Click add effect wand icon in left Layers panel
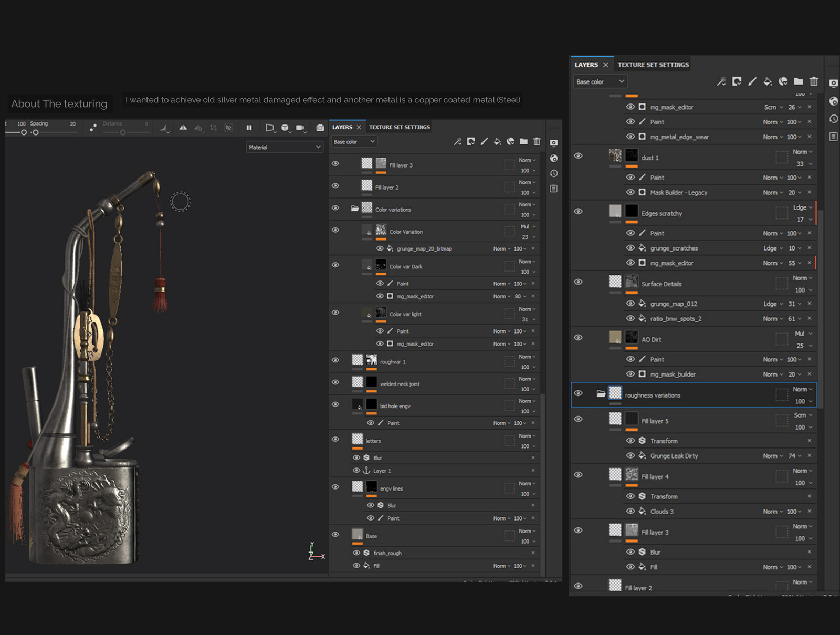This screenshot has width=840, height=635. pyautogui.click(x=458, y=141)
